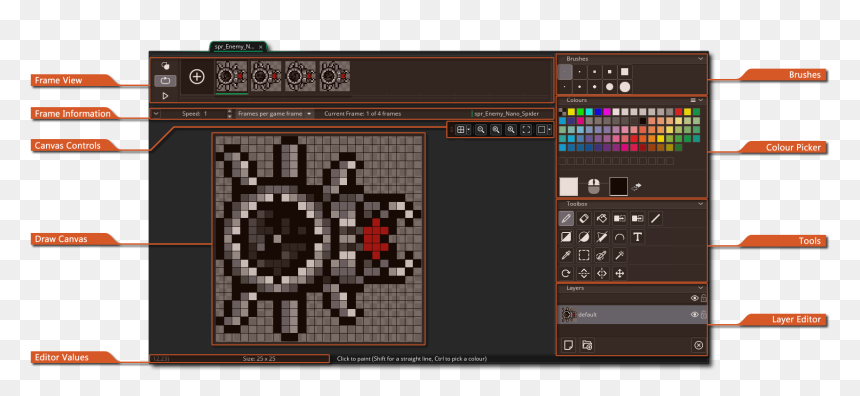
Task: Pick the magenta swatch in top row
Action: [607, 112]
